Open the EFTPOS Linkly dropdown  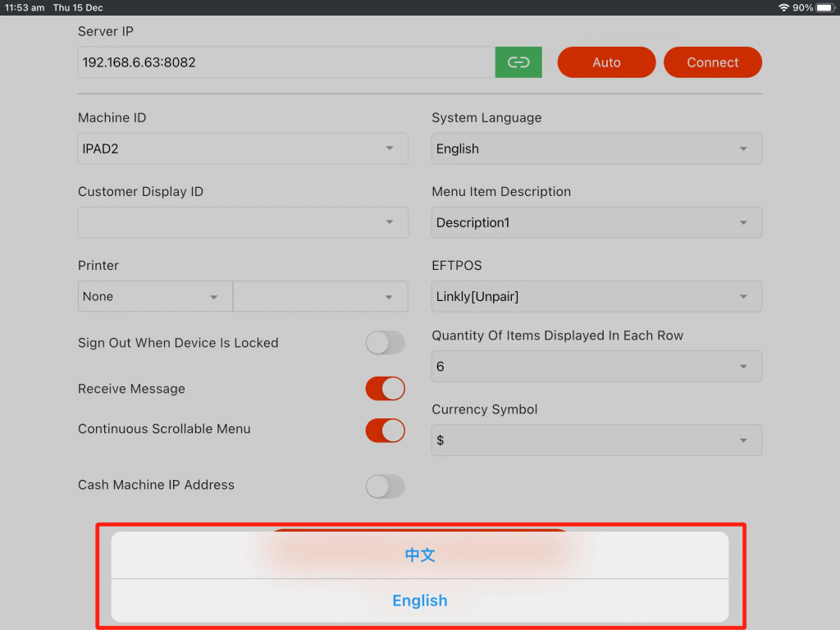tap(596, 296)
